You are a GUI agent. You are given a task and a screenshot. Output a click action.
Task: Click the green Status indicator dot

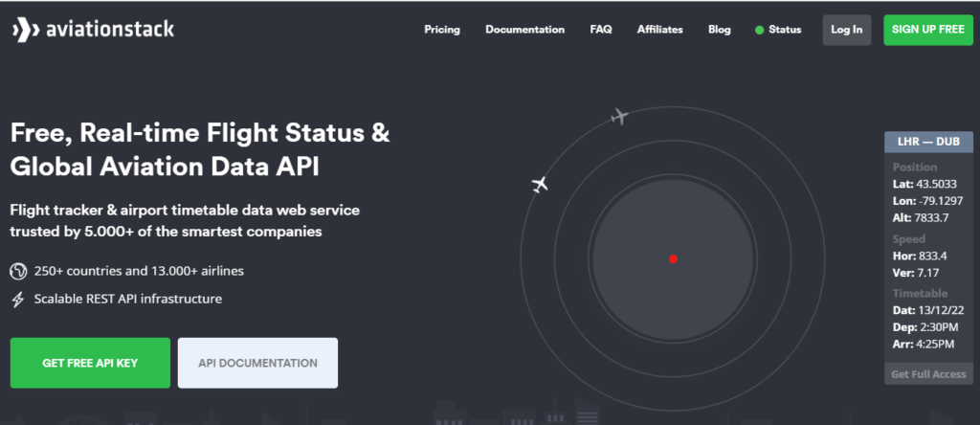click(x=759, y=30)
